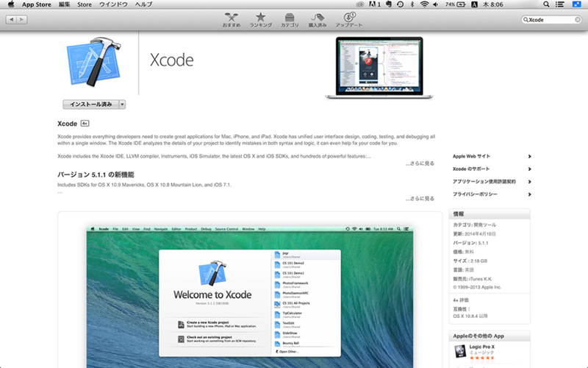Click the Xcode hammer app icon
Image resolution: width=588 pixels, height=368 pixels.
(x=94, y=62)
